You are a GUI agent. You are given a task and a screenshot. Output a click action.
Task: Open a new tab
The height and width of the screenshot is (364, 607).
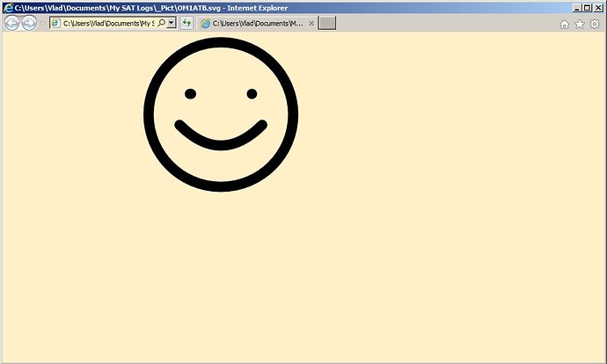[x=326, y=23]
